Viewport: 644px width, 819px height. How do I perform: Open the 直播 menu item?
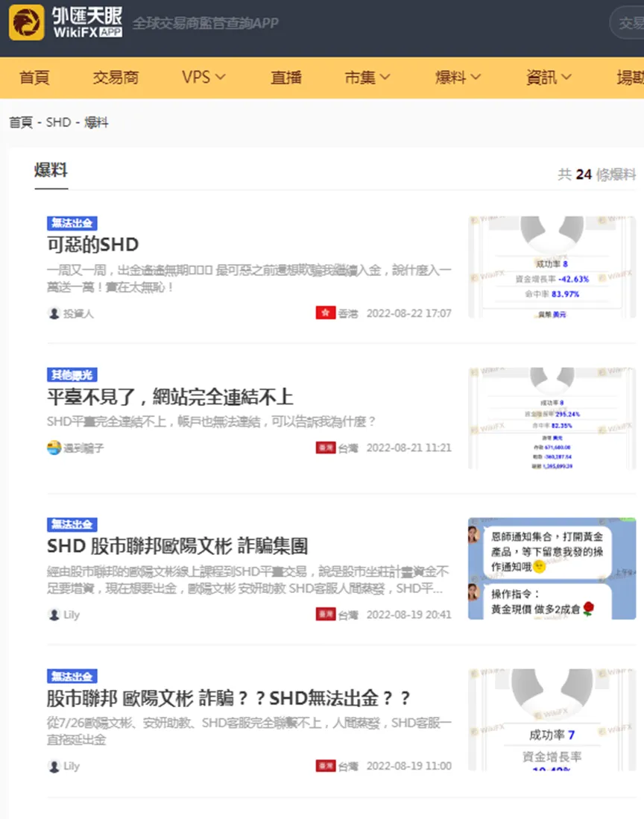[x=286, y=78]
